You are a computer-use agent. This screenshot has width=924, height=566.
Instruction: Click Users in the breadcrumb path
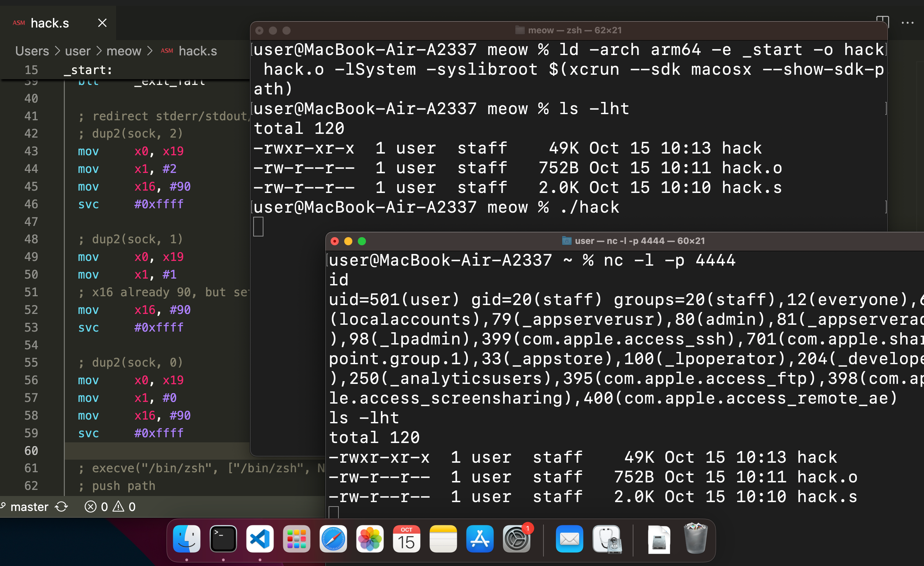(32, 51)
